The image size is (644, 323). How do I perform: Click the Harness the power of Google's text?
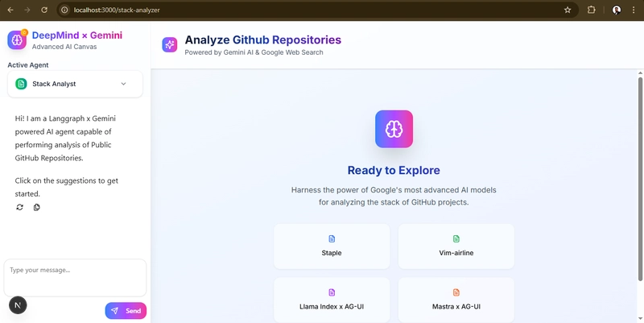[394, 197]
